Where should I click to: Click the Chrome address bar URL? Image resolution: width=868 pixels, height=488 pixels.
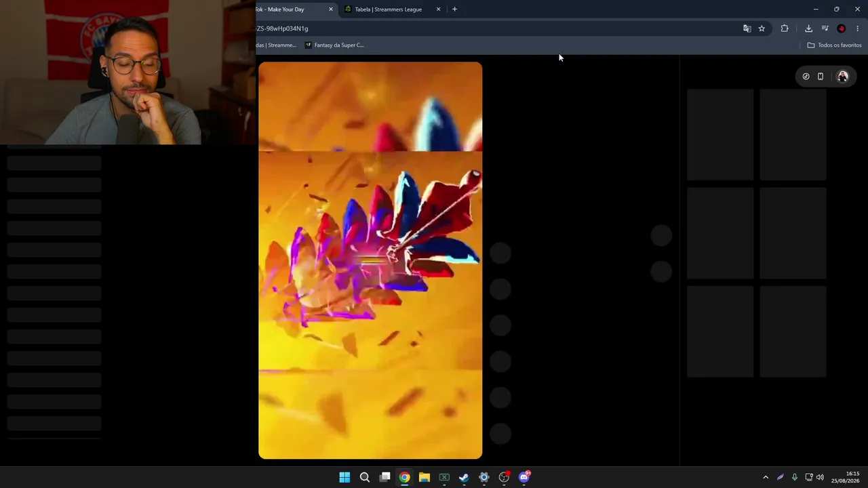[x=282, y=28]
